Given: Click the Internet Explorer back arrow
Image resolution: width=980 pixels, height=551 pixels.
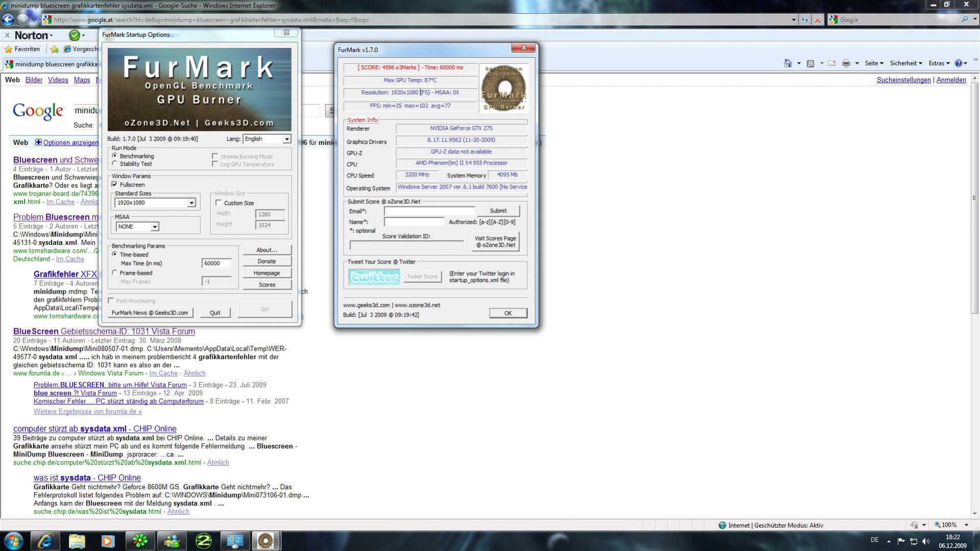Looking at the screenshot, I should click(x=8, y=20).
